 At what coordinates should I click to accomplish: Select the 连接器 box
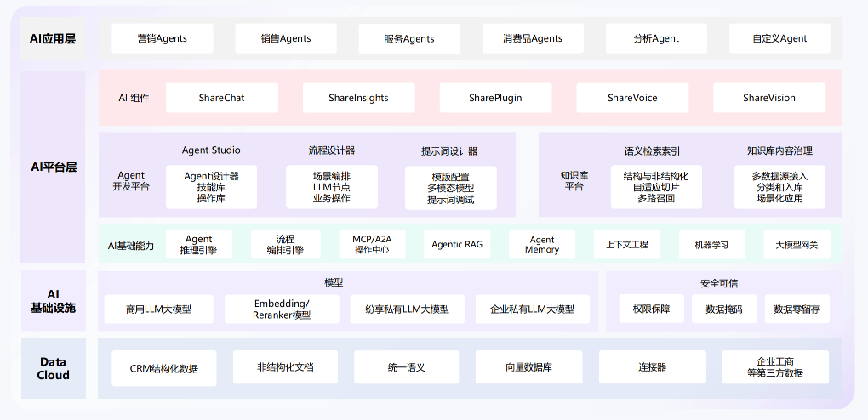652,367
